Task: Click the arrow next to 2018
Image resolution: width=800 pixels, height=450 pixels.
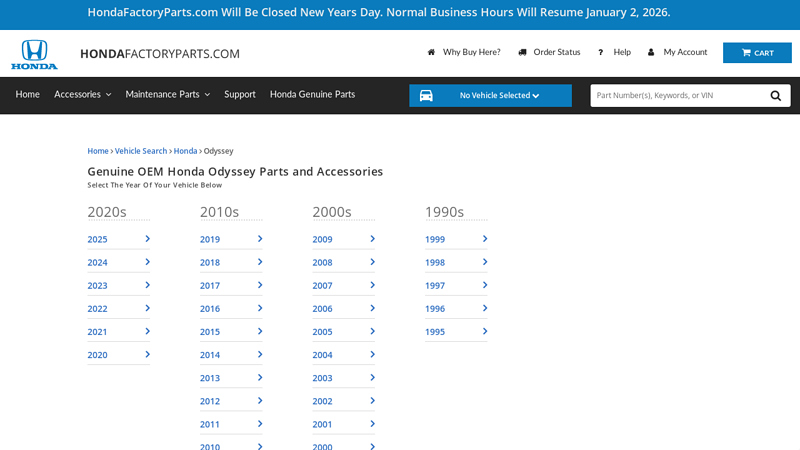Action: tap(260, 262)
